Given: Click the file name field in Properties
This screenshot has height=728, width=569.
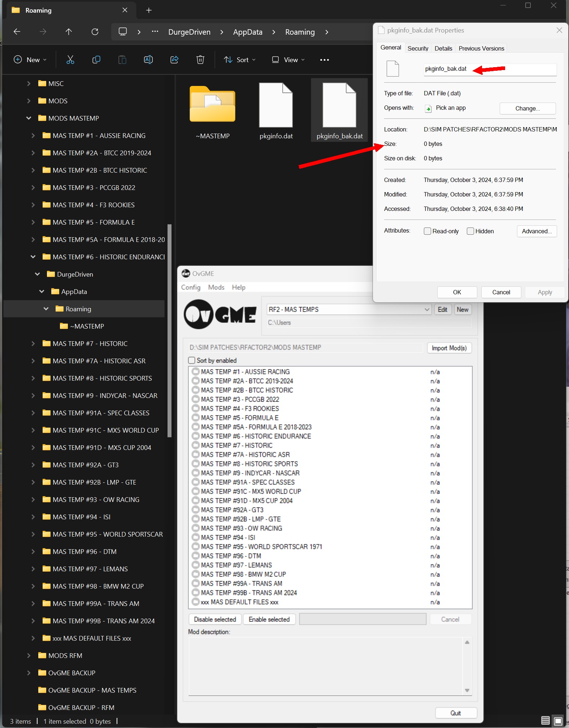Looking at the screenshot, I should 490,69.
